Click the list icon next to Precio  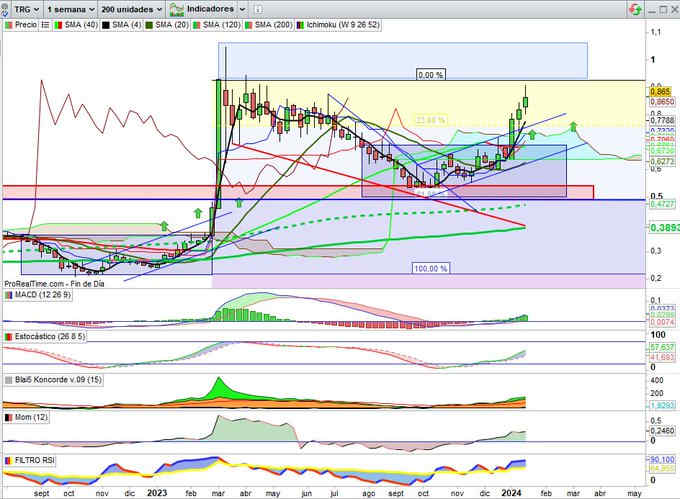(45, 25)
